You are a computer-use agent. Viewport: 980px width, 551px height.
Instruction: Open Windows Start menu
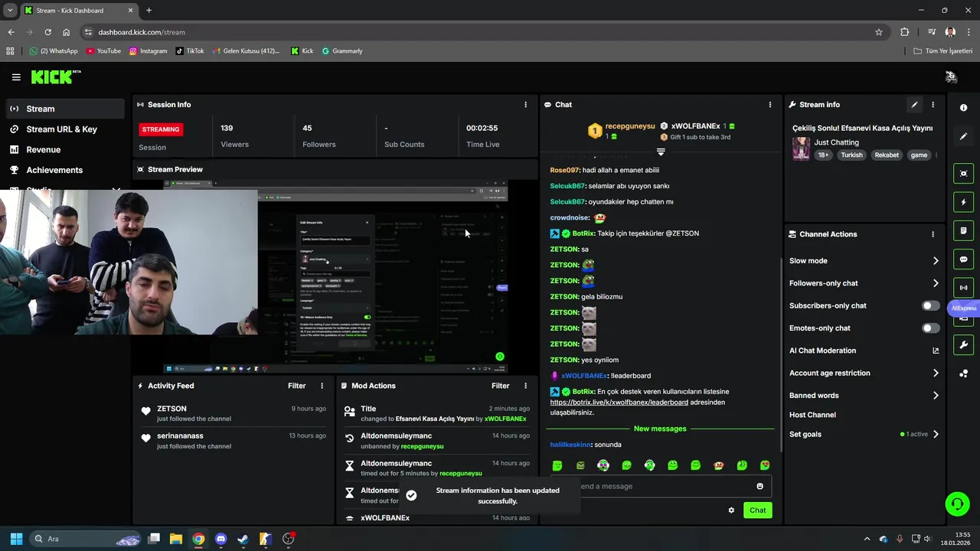pyautogui.click(x=16, y=539)
